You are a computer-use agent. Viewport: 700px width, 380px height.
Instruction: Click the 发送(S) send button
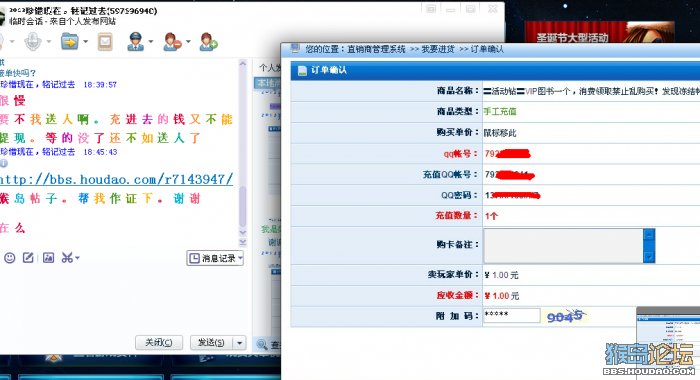[212, 342]
